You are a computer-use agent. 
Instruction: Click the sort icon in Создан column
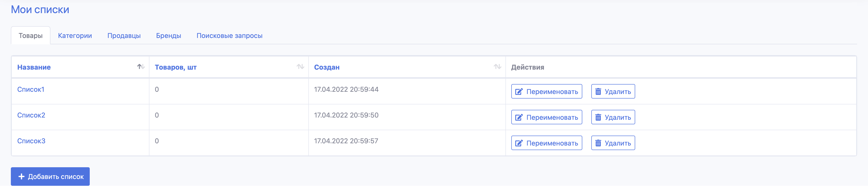click(x=497, y=67)
